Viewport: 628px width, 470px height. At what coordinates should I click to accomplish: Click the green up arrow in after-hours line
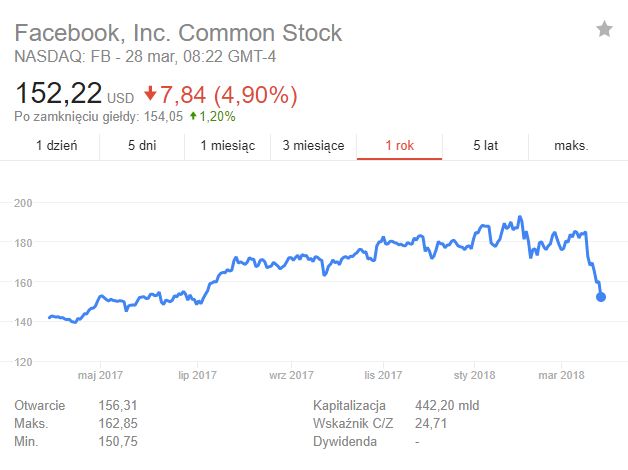click(x=194, y=116)
